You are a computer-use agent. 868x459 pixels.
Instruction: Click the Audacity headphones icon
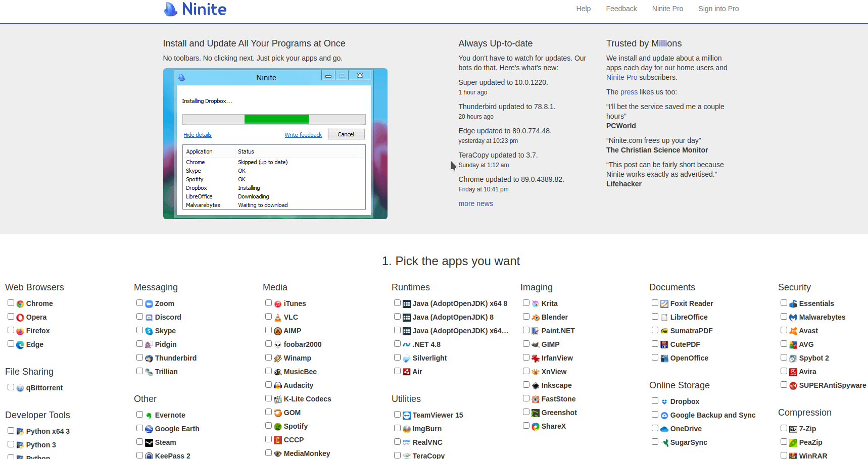(278, 386)
